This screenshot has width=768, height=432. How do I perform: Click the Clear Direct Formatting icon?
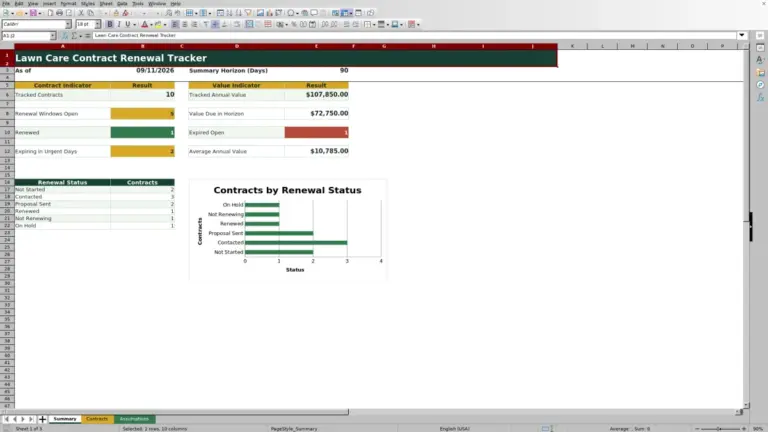pyautogui.click(x=125, y=13)
